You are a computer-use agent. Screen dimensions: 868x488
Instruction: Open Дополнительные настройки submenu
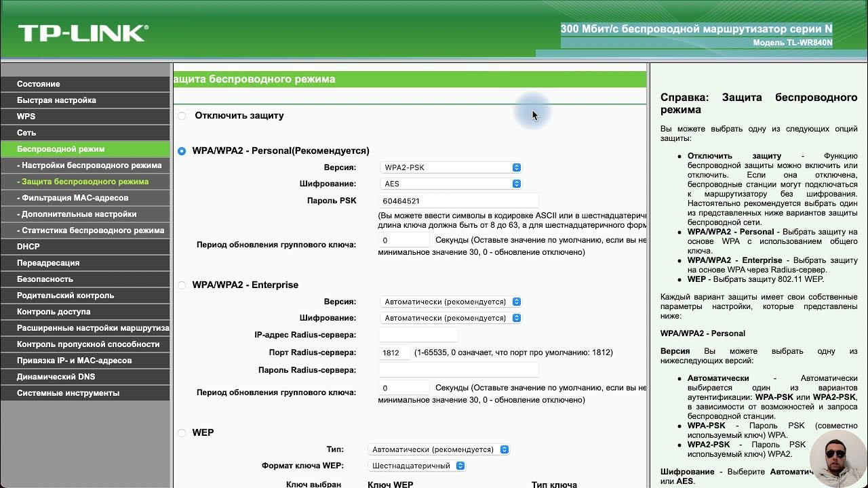pos(85,214)
